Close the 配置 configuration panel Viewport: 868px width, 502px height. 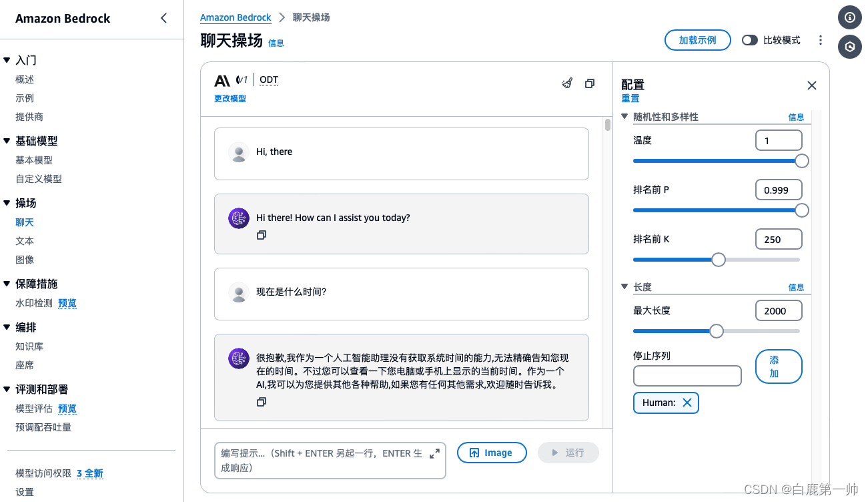tap(812, 85)
